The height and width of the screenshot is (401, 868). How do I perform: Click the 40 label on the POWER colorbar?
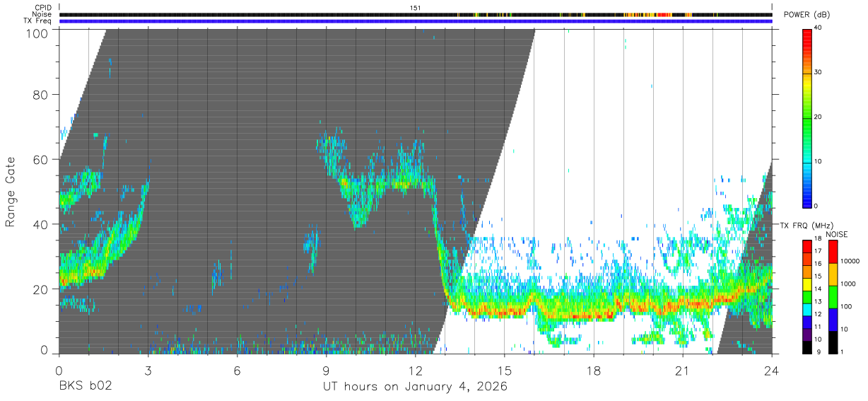(x=819, y=28)
